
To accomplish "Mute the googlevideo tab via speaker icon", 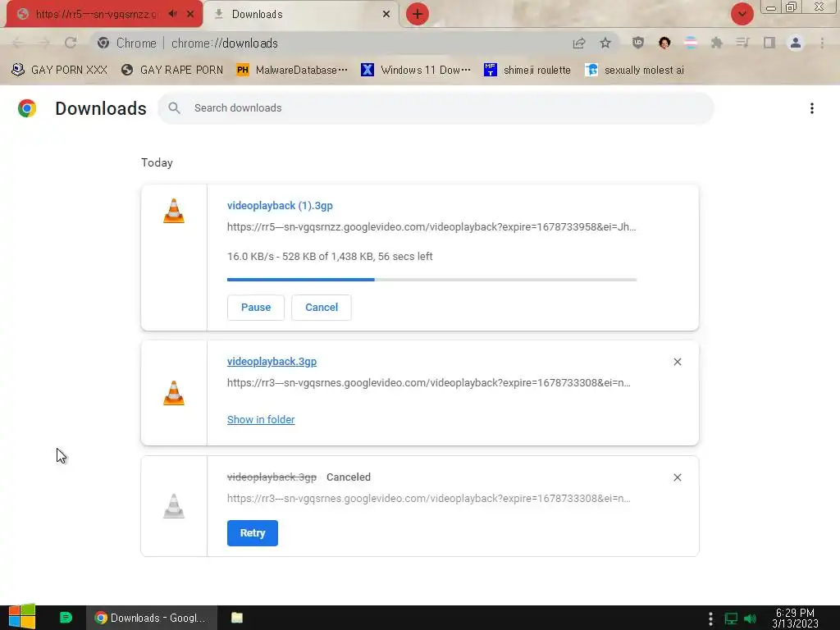I will click(x=172, y=14).
